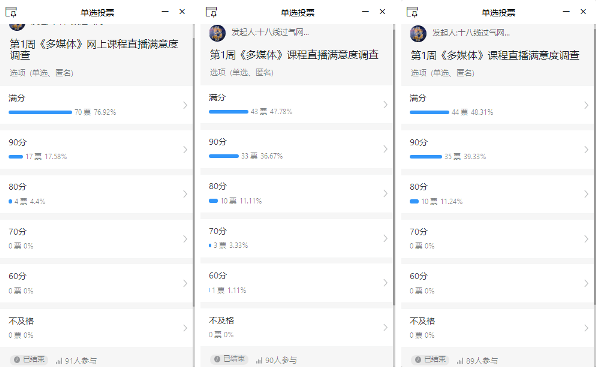Screen dimensions: 596x367
Task: Open 70分 details showing 3 votes
Action: [x=296, y=238]
